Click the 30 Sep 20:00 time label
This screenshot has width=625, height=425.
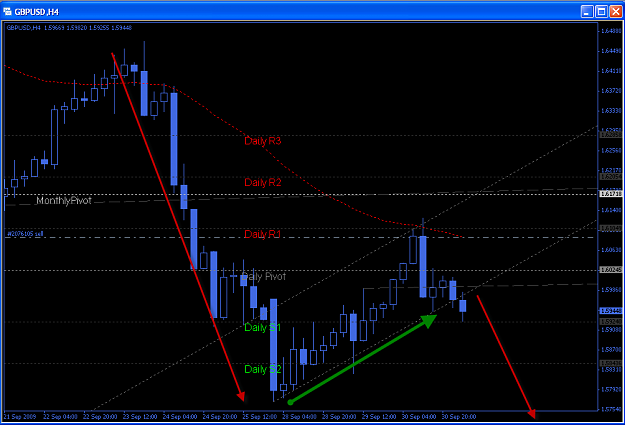pyautogui.click(x=459, y=417)
